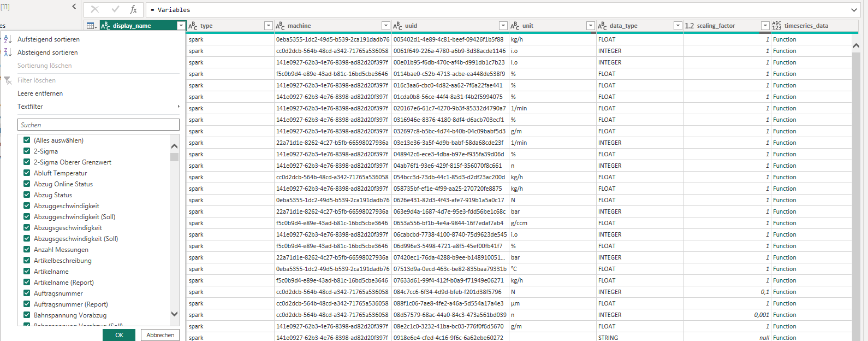Open the Textfilter submenu
The image size is (868, 341).
(30, 107)
